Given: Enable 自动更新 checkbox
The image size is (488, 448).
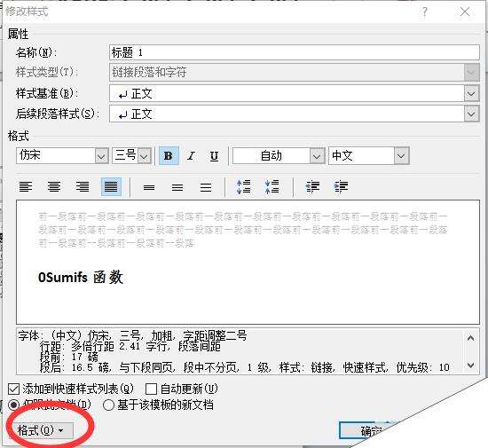Looking at the screenshot, I should 151,389.
